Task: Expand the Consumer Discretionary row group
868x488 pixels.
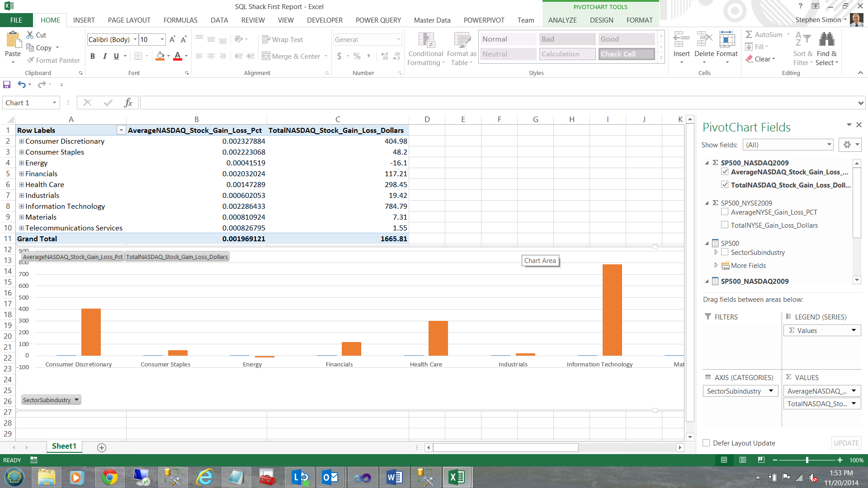Action: click(21, 141)
